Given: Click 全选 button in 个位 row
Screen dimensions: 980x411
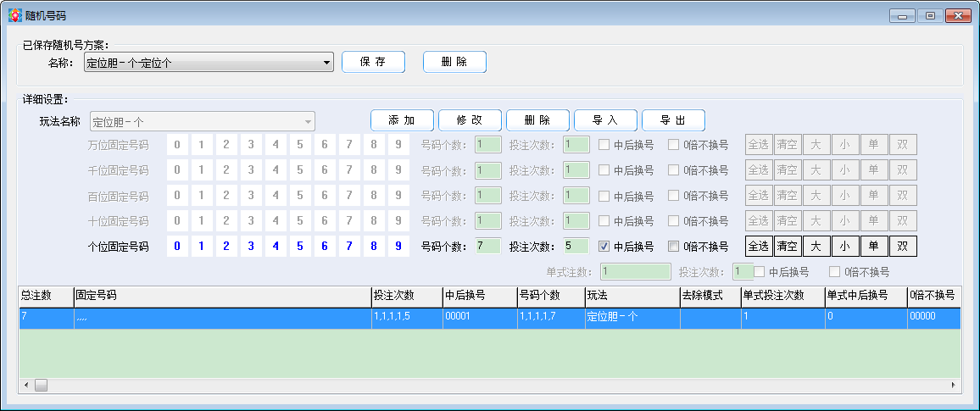Looking at the screenshot, I should (x=758, y=247).
